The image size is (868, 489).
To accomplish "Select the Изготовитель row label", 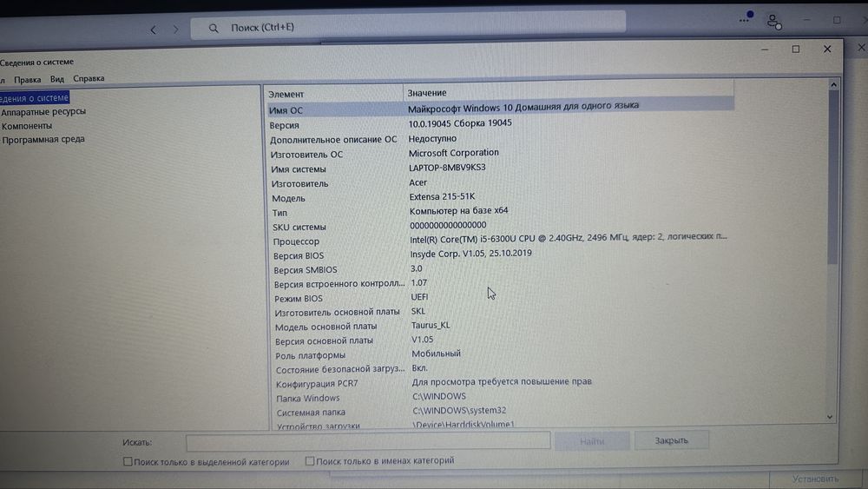I will [x=300, y=184].
